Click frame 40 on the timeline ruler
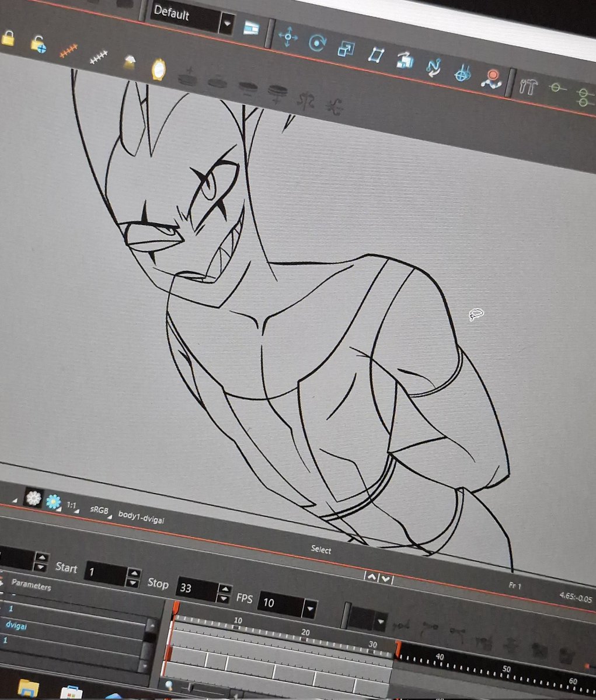This screenshot has width=596, height=700. tap(440, 657)
